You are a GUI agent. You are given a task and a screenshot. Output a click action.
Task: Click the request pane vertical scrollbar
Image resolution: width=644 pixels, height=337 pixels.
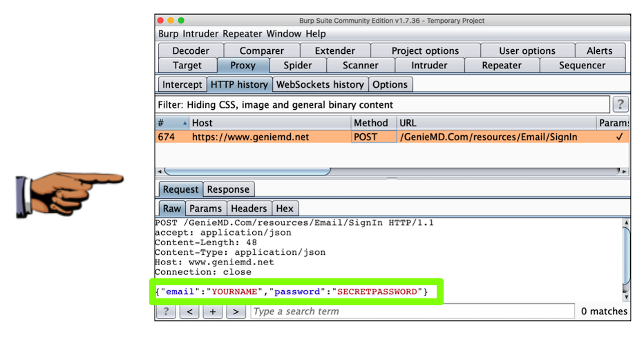click(x=626, y=256)
